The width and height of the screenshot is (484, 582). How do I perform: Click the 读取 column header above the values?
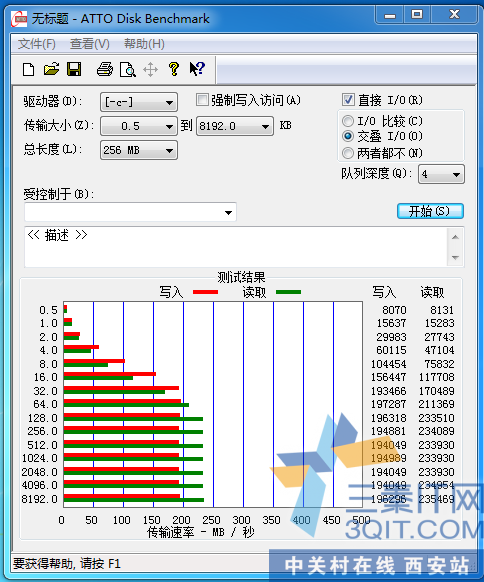click(432, 292)
